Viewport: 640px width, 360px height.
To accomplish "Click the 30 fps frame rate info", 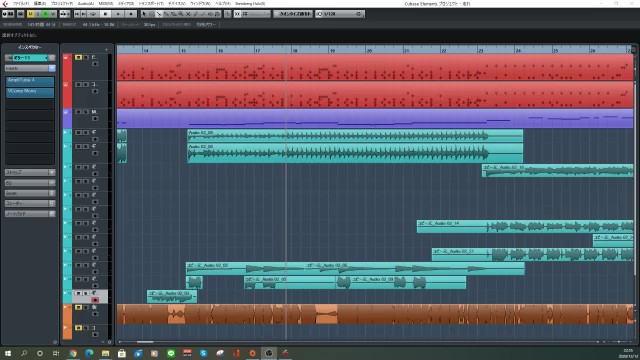I will (149, 24).
